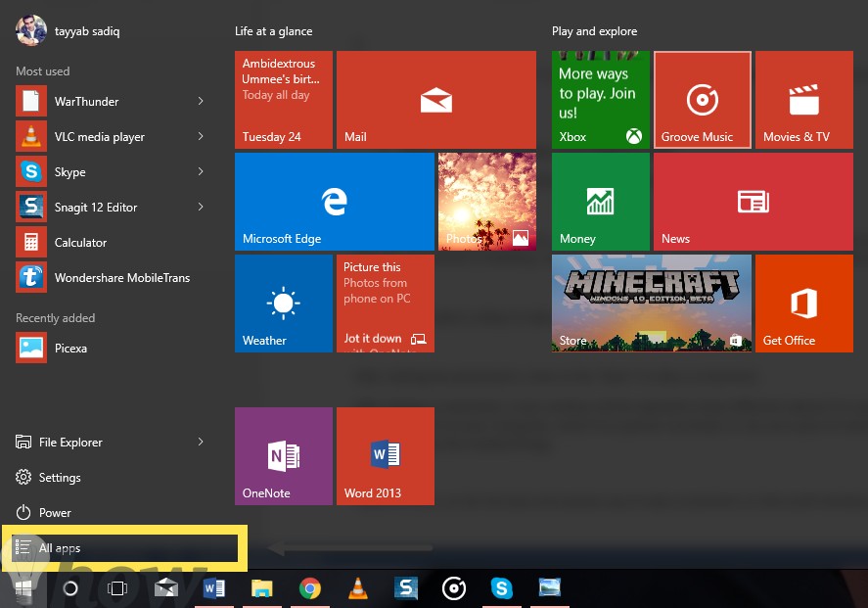Open the Calendar tile showing Tuesday 24
Viewport: 868px width, 608px height.
tap(284, 100)
